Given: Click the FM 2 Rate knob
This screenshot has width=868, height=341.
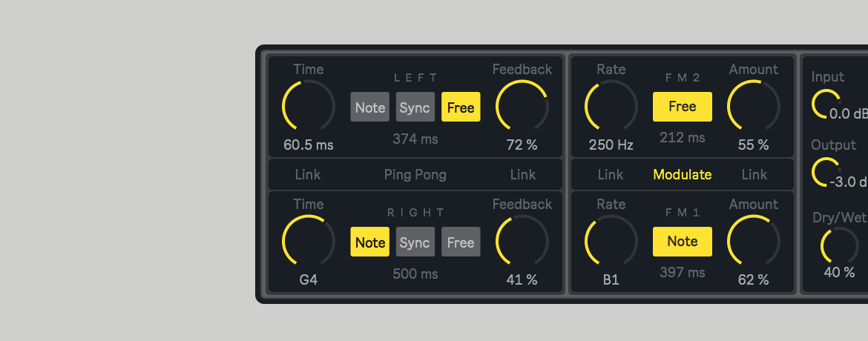Looking at the screenshot, I should [611, 107].
